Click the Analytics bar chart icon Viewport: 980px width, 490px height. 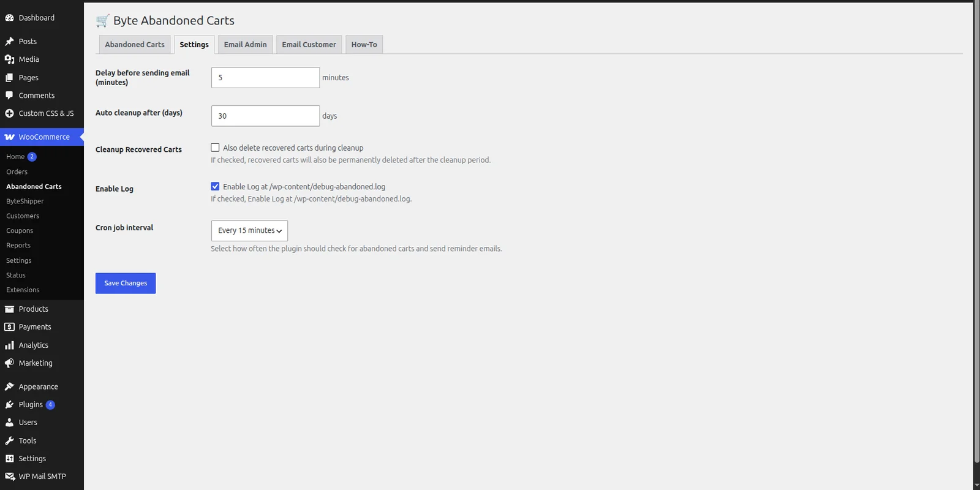(x=9, y=345)
